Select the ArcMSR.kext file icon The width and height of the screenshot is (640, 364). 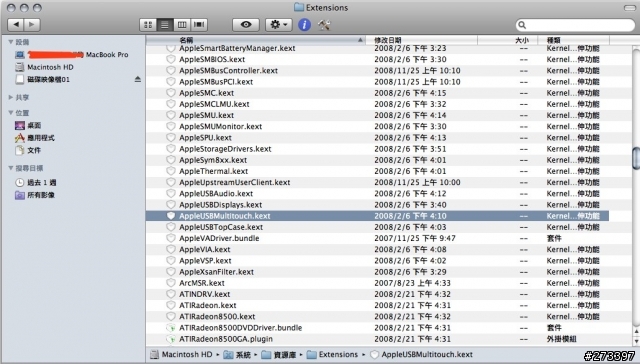coord(171,283)
